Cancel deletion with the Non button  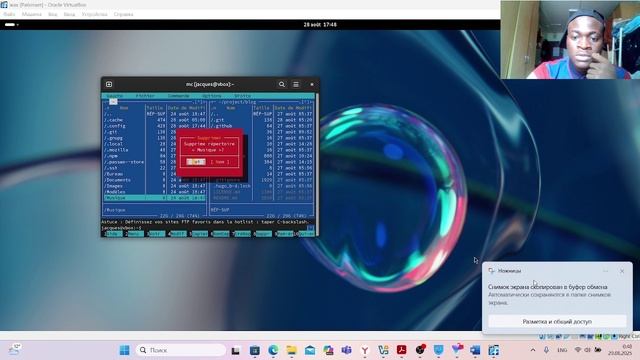(x=220, y=162)
